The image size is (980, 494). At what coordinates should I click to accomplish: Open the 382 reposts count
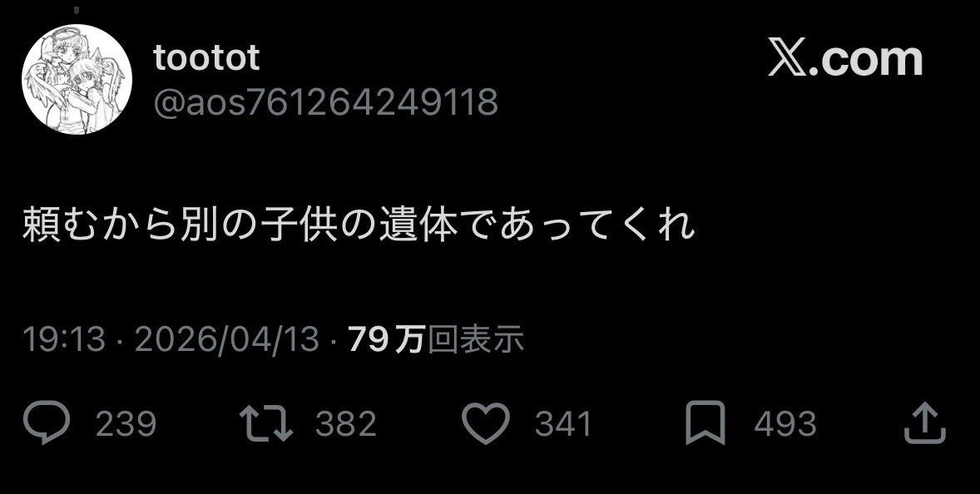pos(345,424)
